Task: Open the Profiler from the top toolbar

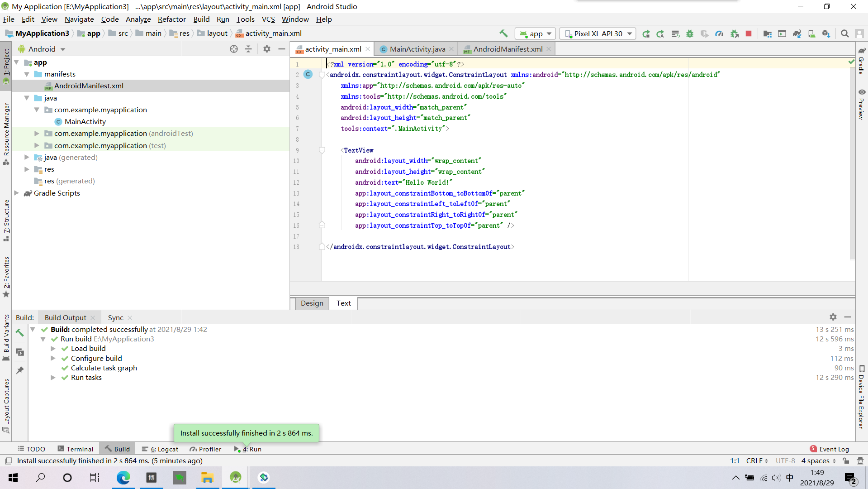Action: click(x=719, y=34)
